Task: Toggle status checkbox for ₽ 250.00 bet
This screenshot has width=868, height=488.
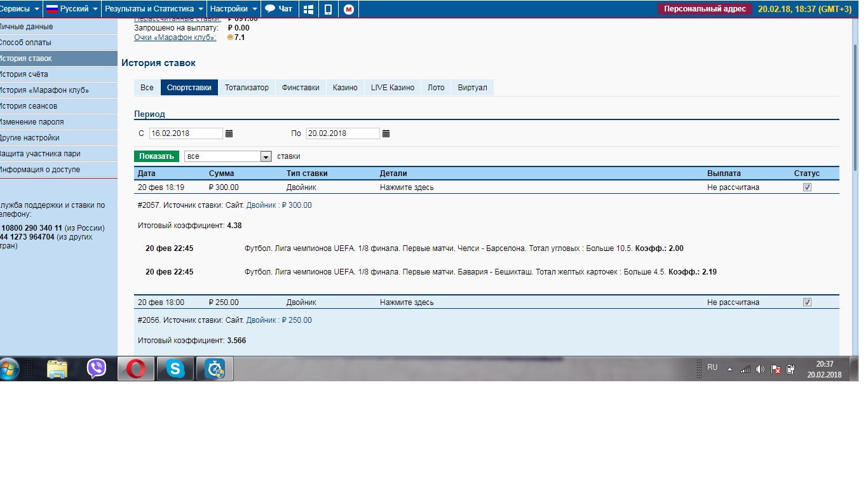Action: click(808, 302)
